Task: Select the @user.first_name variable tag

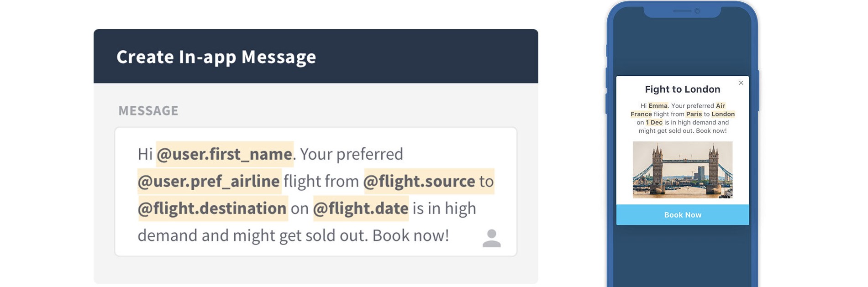Action: point(225,154)
